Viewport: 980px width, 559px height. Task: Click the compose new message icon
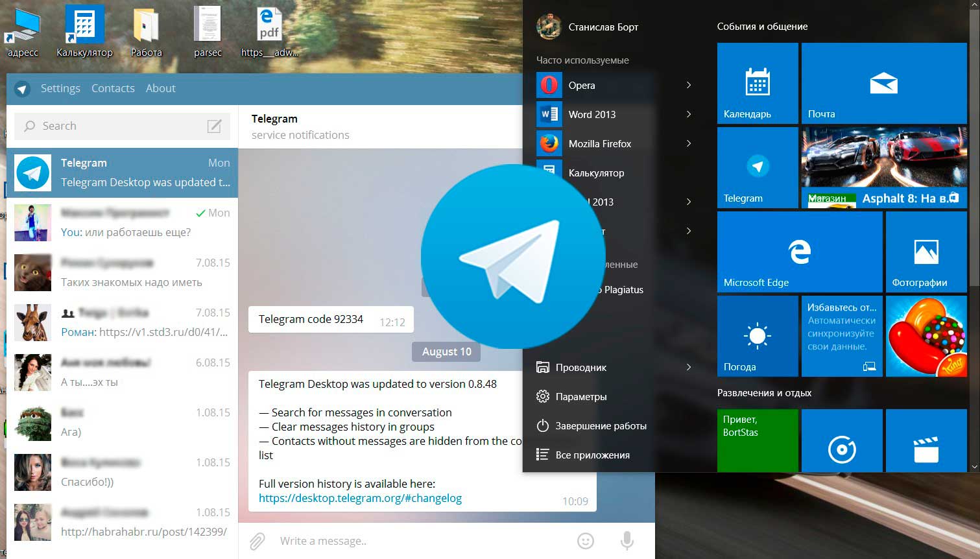[x=214, y=126]
